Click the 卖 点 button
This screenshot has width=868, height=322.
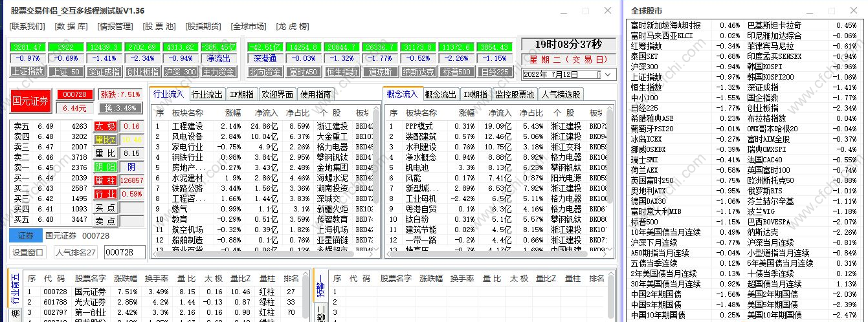coord(106,221)
